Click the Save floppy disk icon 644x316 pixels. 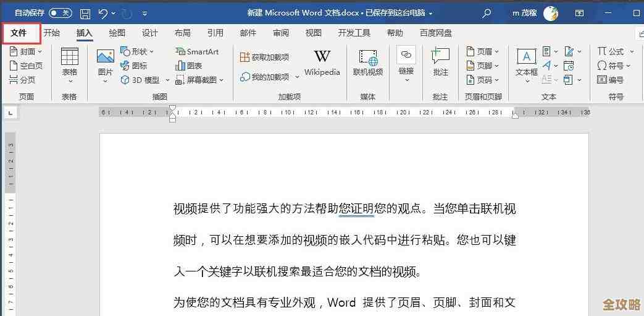85,14
